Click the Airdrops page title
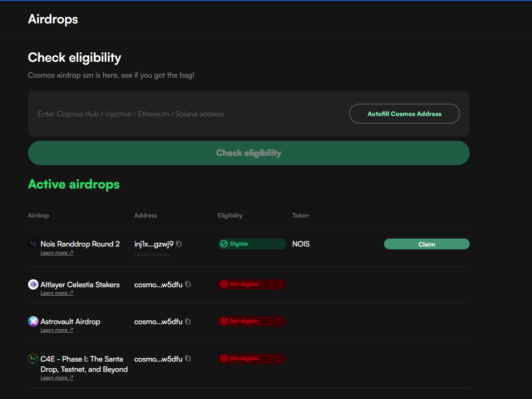532x399 pixels. coord(53,19)
